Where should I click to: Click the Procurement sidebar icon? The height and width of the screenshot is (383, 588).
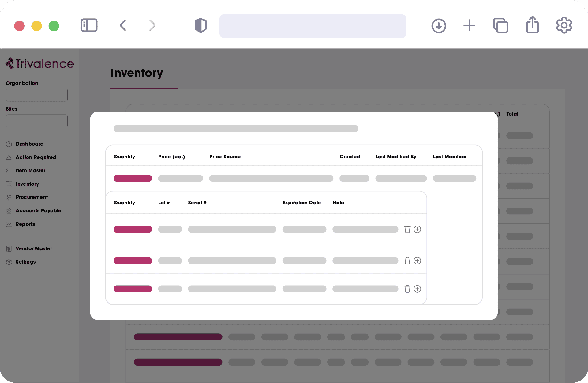(9, 197)
